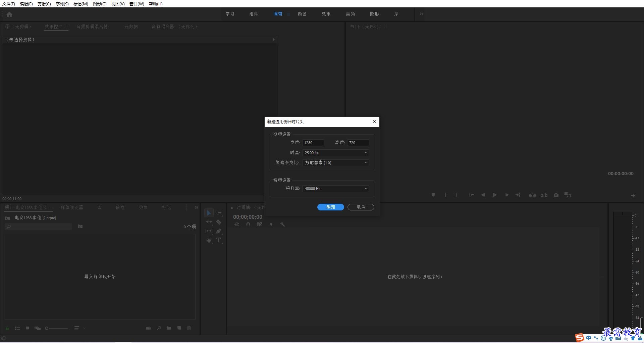Expand the (未选择剪辑) arrow

pyautogui.click(x=274, y=40)
